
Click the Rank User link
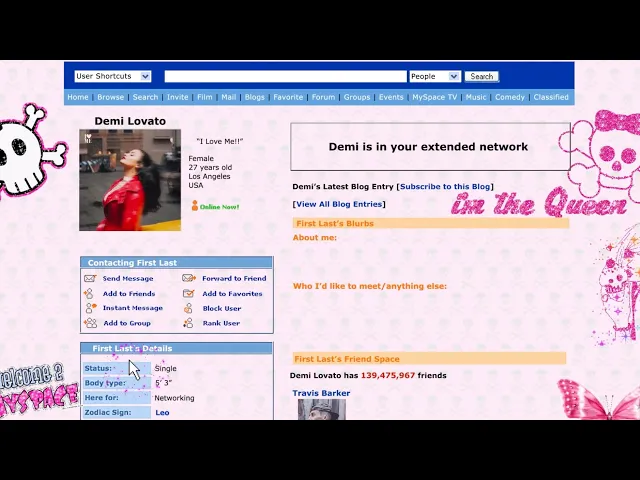click(x=221, y=323)
